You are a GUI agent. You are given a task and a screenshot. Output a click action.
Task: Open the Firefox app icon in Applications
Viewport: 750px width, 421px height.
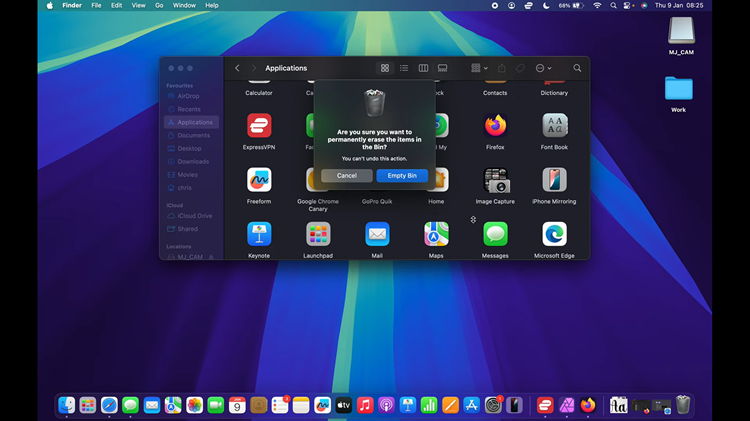pos(495,126)
